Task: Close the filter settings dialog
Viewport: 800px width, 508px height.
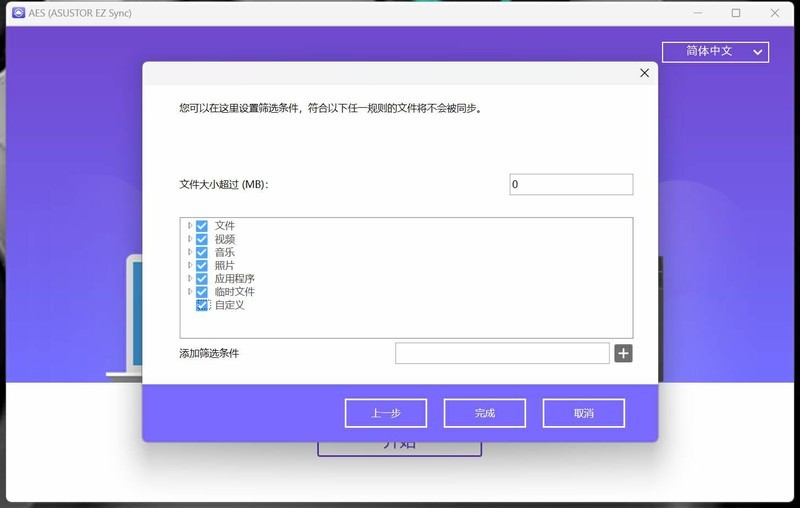Action: pyautogui.click(x=644, y=73)
